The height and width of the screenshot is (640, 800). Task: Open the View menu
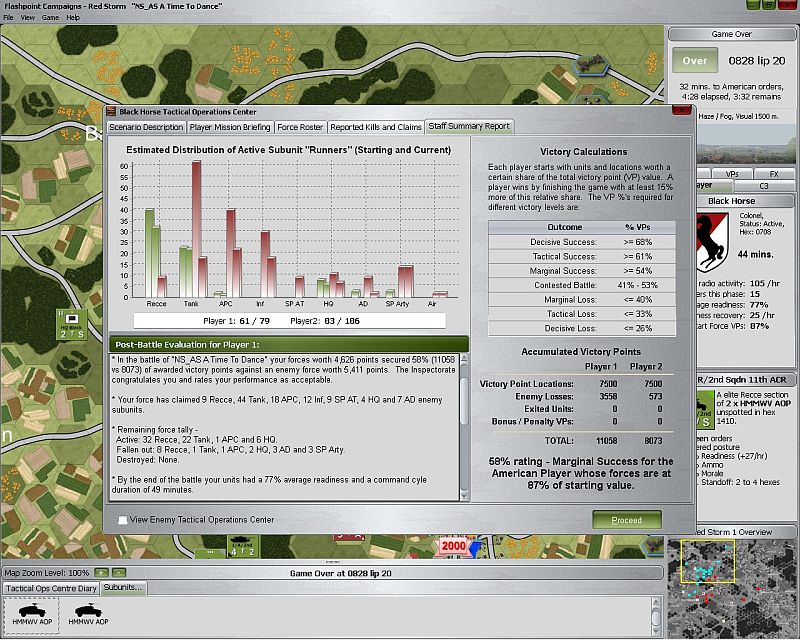(28, 17)
